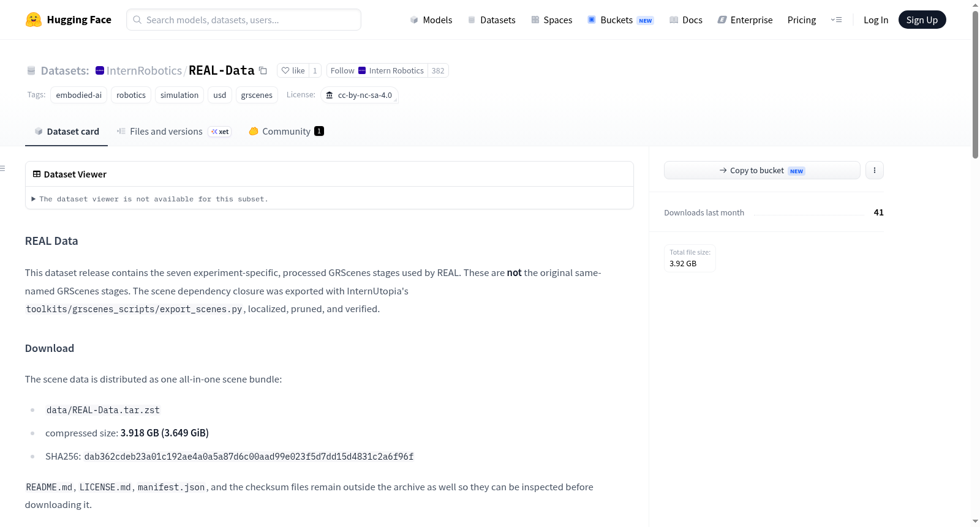Follow Intern Robotics organization
Screen dimensions: 980x527
[377, 70]
